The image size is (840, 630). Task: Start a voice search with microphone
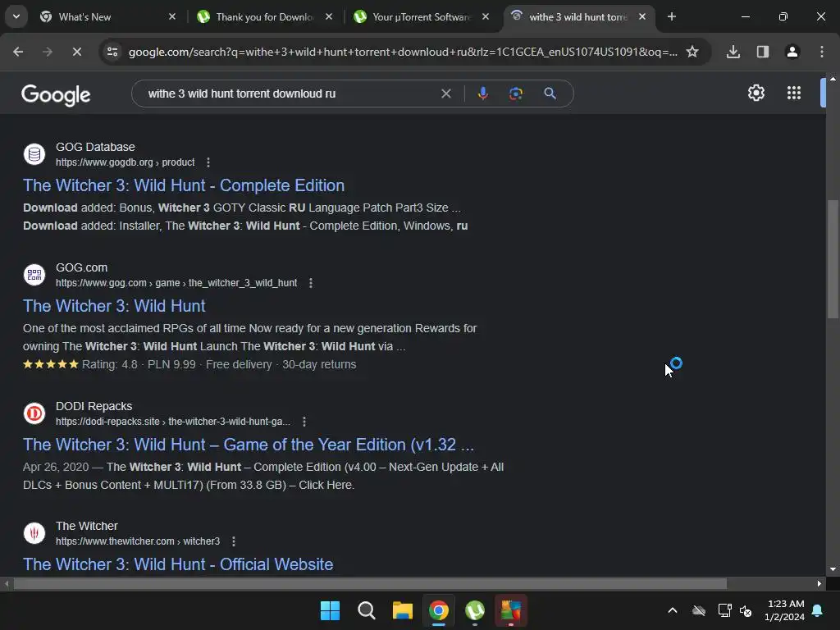[482, 94]
